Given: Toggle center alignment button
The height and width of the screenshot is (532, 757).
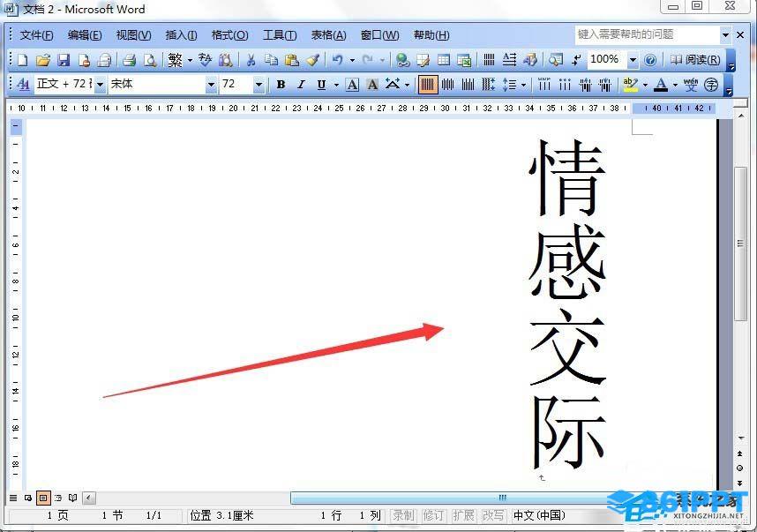Looking at the screenshot, I should tap(448, 85).
